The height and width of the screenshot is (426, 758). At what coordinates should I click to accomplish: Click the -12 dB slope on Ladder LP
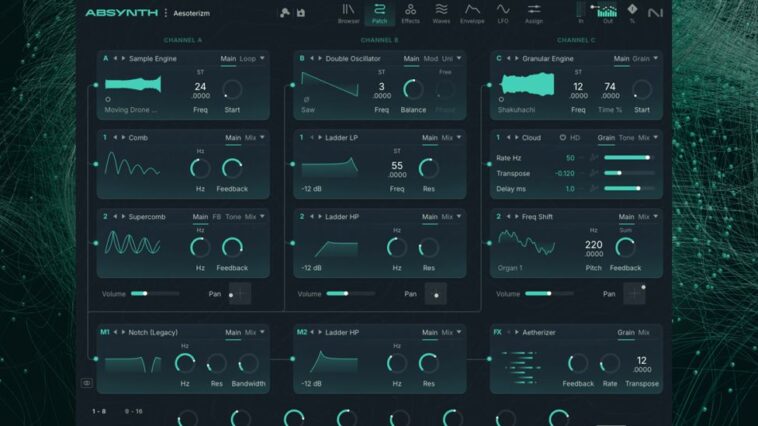point(312,189)
